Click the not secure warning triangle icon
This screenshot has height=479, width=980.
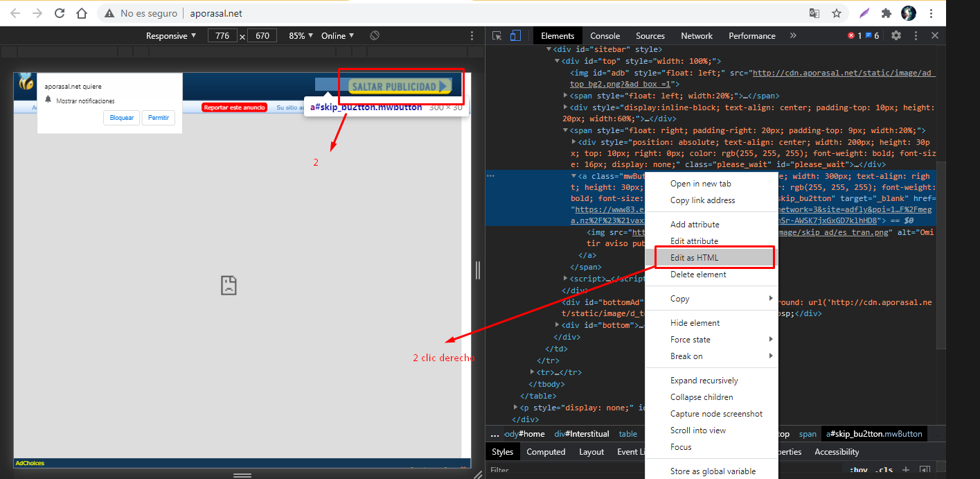pos(109,13)
